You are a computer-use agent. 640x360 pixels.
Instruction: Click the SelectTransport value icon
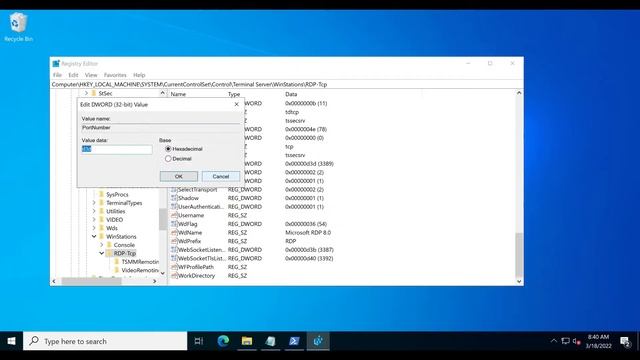[x=174, y=190]
